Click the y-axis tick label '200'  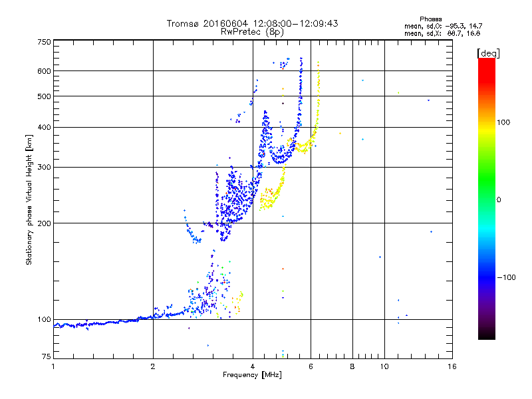(45, 223)
